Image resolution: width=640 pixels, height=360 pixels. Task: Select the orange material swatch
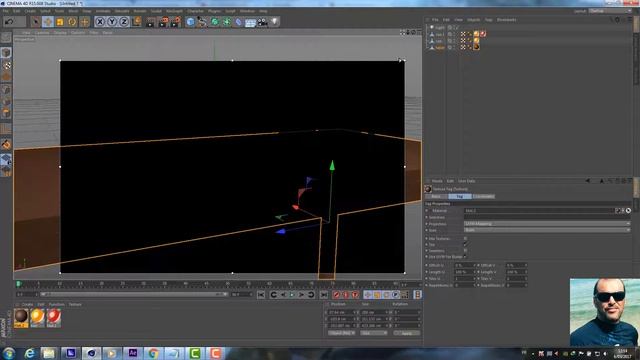coord(37,318)
